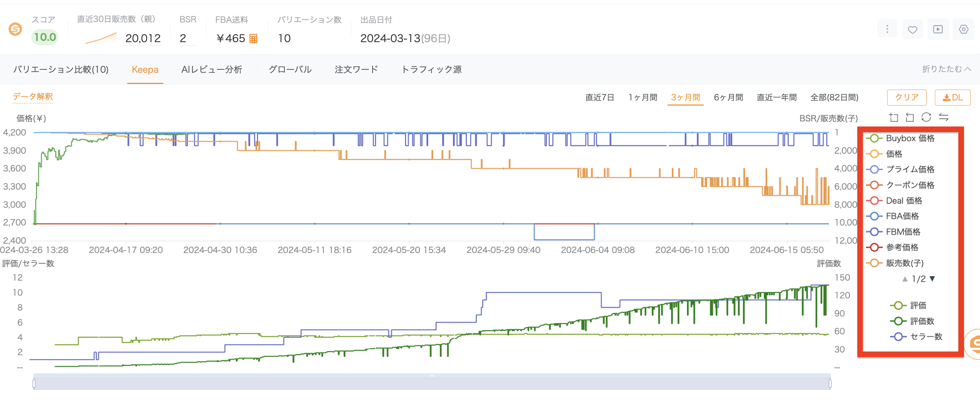Open the 注文ワード tab
This screenshot has width=980, height=400.
click(356, 69)
